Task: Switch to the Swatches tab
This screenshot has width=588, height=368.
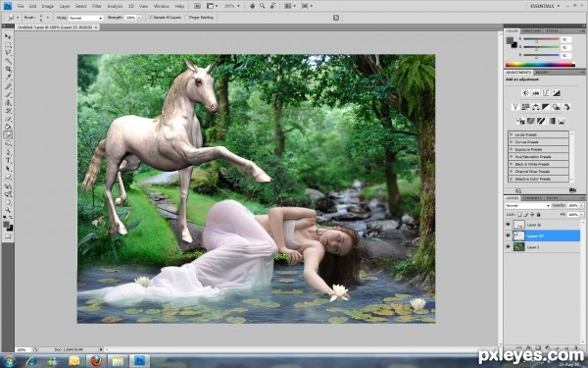Action: 532,30
